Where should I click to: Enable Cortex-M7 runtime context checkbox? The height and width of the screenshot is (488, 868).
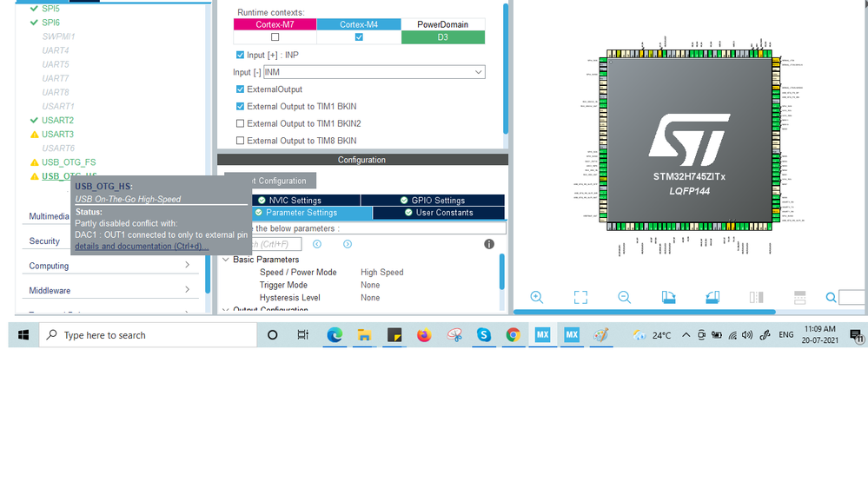tap(275, 37)
